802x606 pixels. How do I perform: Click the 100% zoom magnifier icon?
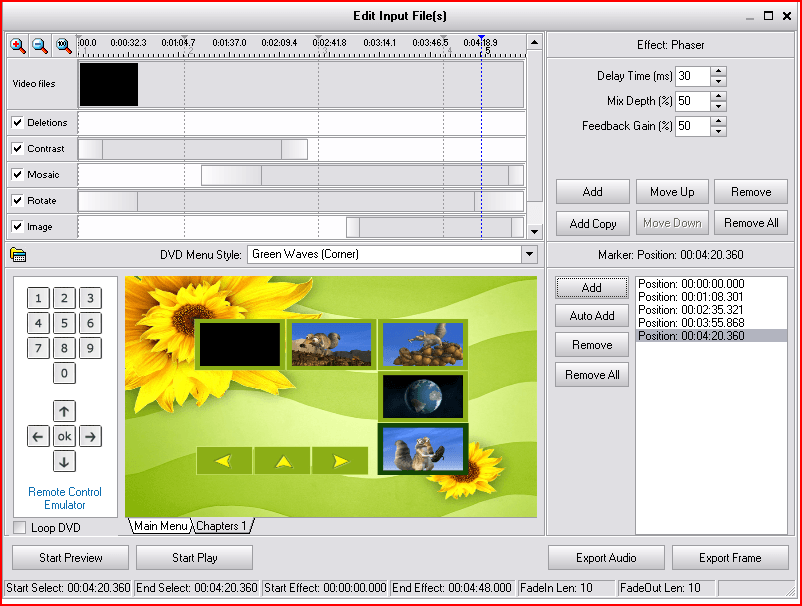62,44
